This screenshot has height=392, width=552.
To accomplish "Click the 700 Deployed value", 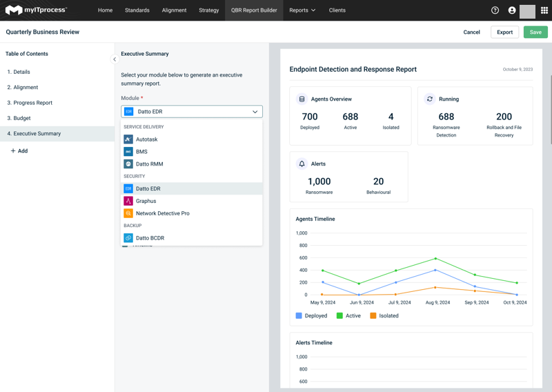I will pyautogui.click(x=310, y=117).
